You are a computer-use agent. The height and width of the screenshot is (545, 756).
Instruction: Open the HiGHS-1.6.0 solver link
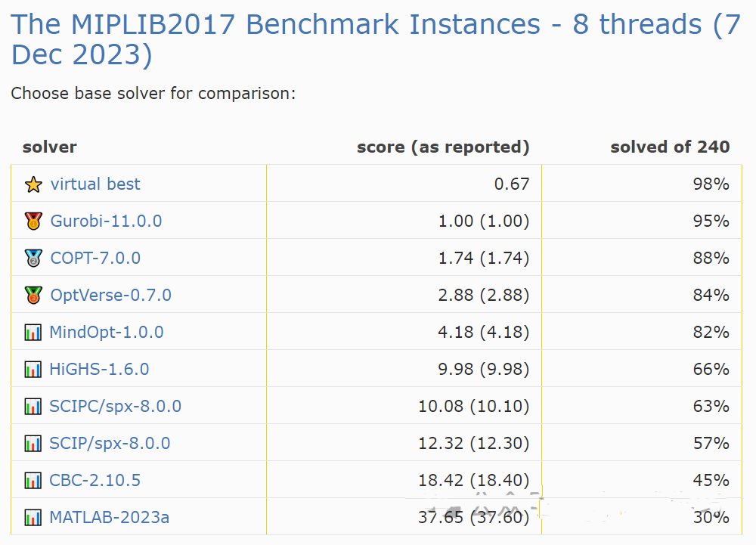(x=99, y=370)
